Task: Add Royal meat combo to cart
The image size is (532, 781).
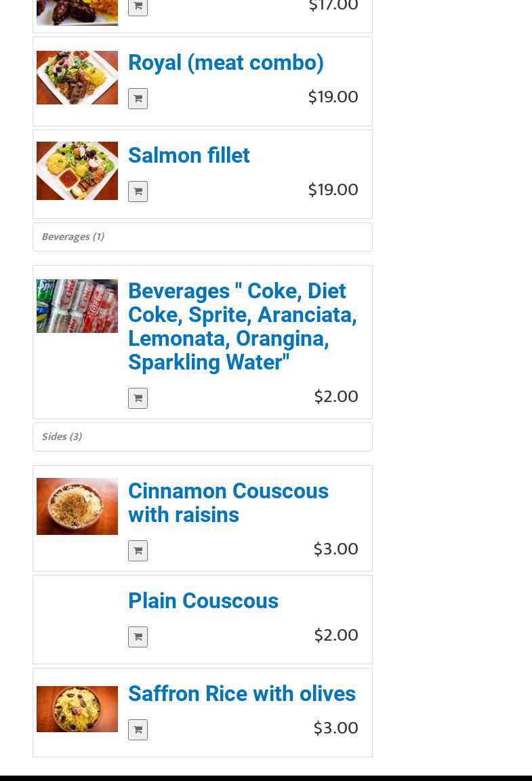Action: coord(138,98)
